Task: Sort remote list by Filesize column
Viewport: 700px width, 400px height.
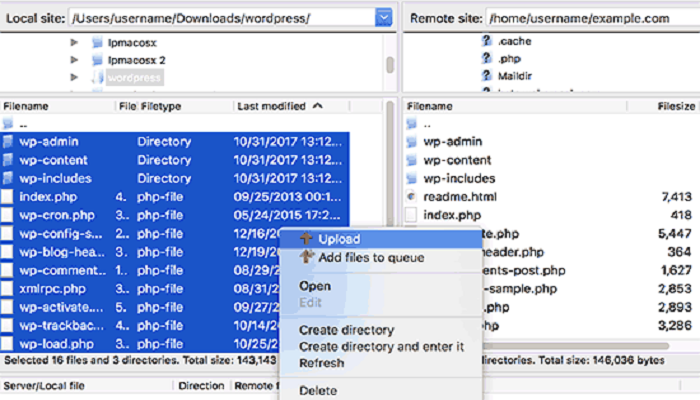Action: (676, 106)
